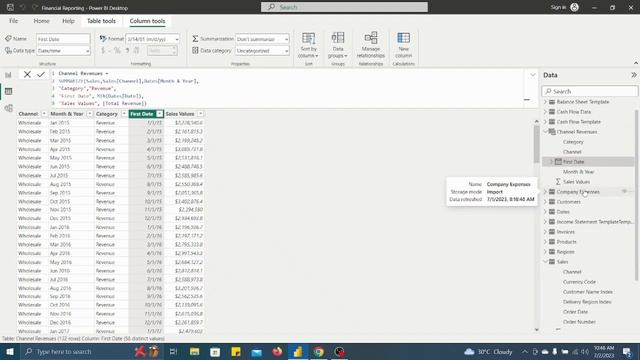Image resolution: width=640 pixels, height=360 pixels.
Task: Expand Cash Flow Data table
Action: tap(545, 112)
